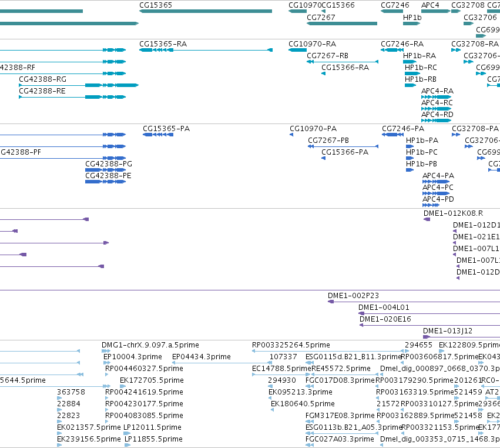
Task: Open the DME1-020E16 feature label
Action: tap(385, 319)
